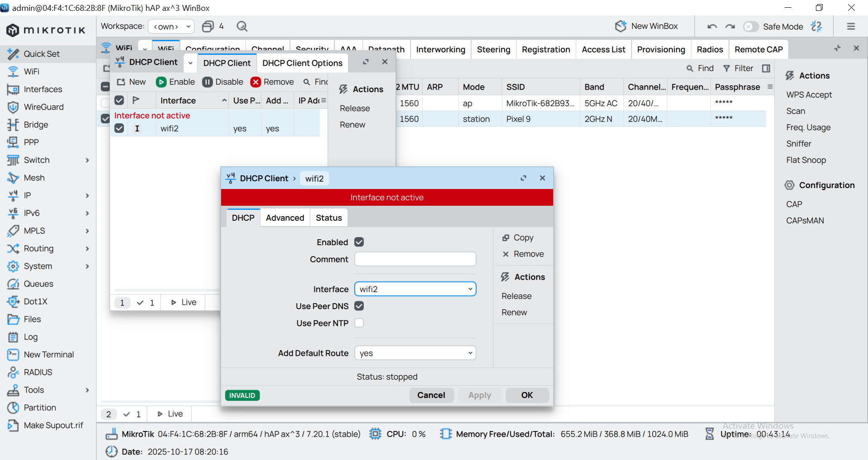
Task: Toggle the select-all checkbox in DHCP Client header
Action: 119,100
